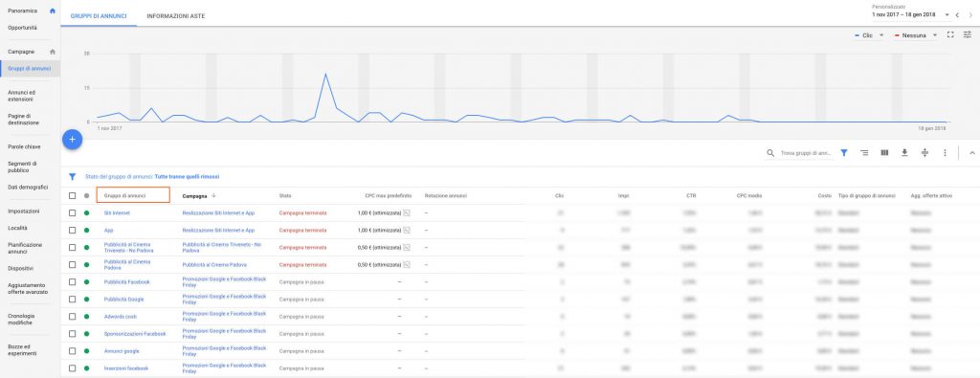Click the blue plus button to add ad group
This screenshot has width=980, height=378.
tap(73, 140)
